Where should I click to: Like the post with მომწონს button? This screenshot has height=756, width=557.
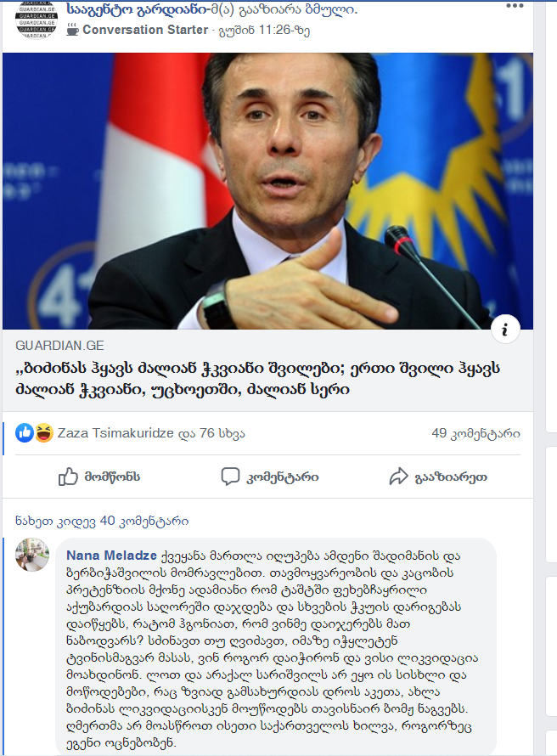[99, 477]
